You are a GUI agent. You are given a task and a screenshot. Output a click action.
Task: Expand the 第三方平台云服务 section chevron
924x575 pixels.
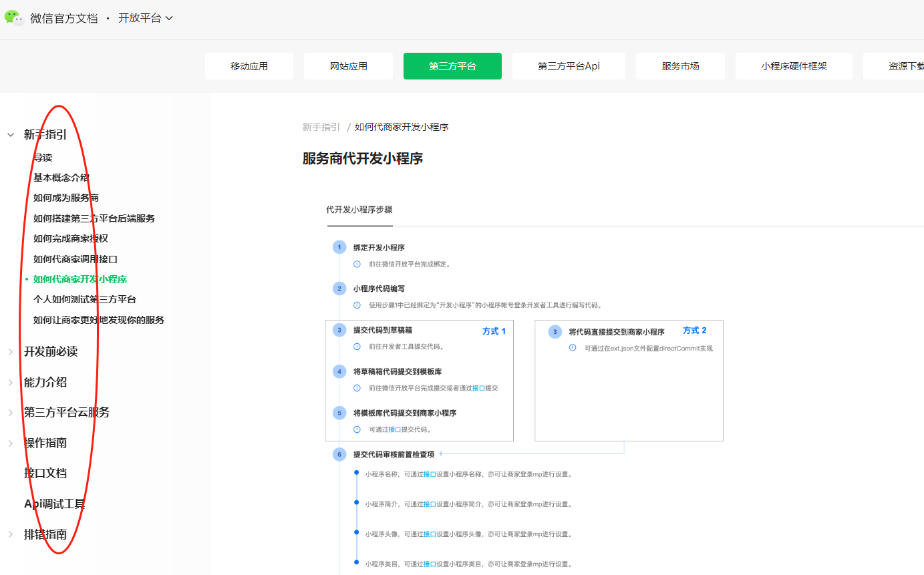tap(11, 412)
